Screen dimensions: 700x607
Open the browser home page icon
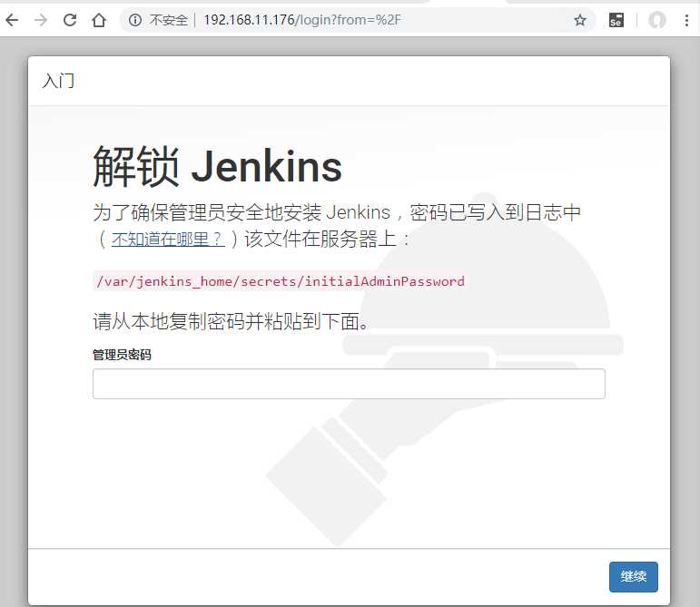(99, 20)
